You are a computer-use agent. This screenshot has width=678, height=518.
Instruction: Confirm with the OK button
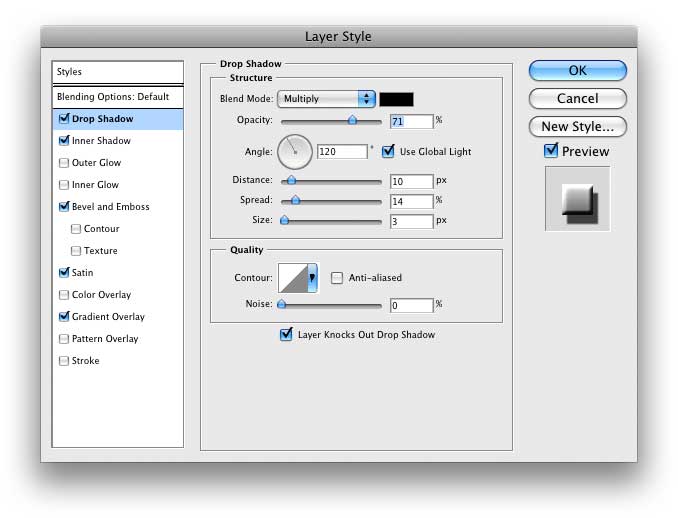coord(578,70)
